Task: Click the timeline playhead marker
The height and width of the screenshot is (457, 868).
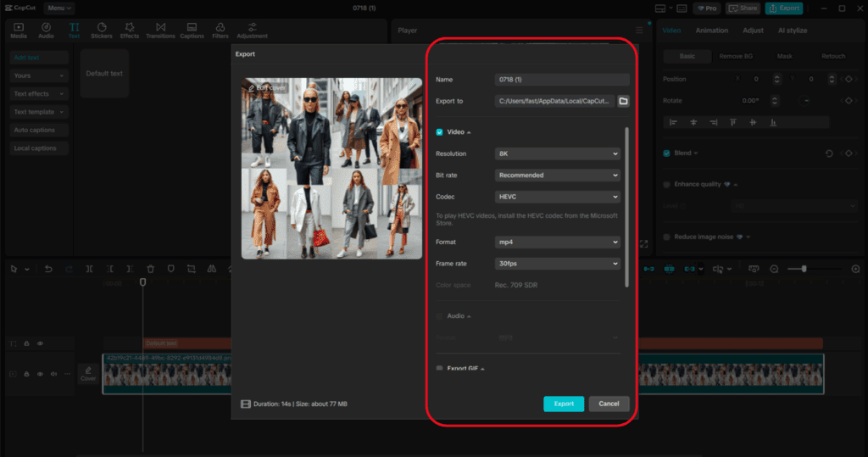Action: click(142, 282)
